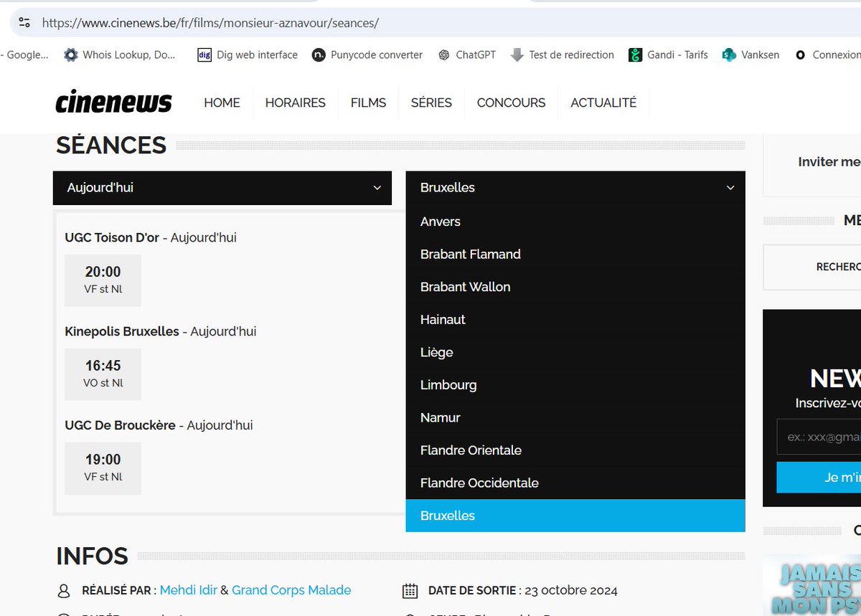
Task: Open the Test de redirection bookmark
Action: pyautogui.click(x=562, y=55)
